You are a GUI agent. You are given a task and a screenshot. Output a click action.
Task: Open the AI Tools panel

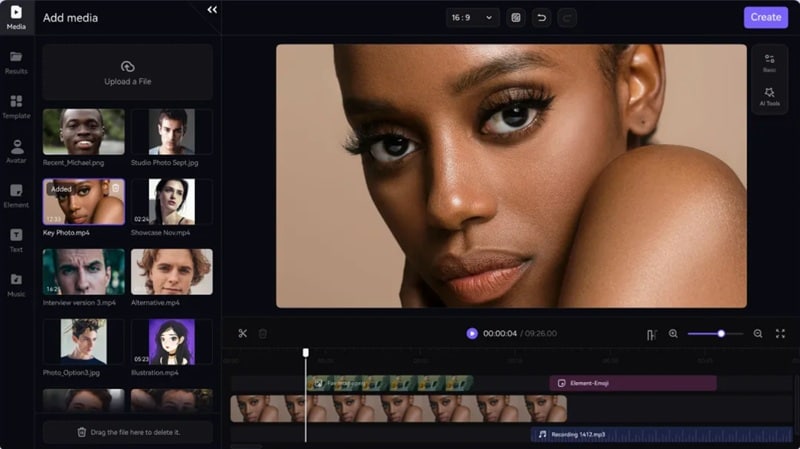tap(769, 96)
